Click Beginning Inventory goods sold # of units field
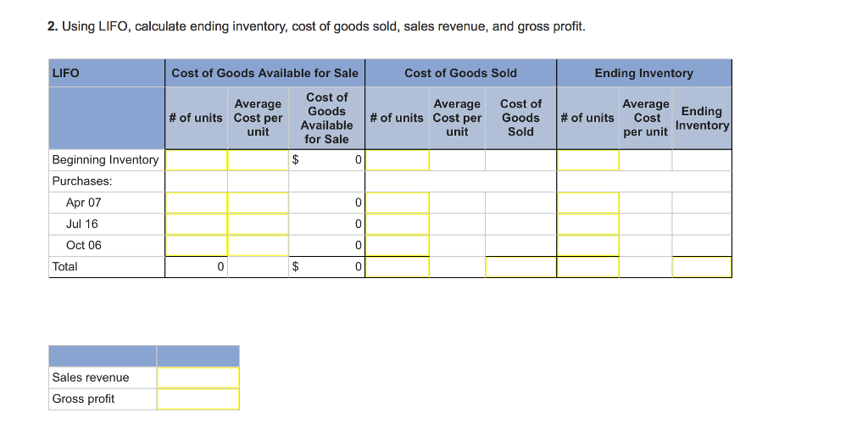Image resolution: width=868 pixels, height=440 pixels. 397,160
